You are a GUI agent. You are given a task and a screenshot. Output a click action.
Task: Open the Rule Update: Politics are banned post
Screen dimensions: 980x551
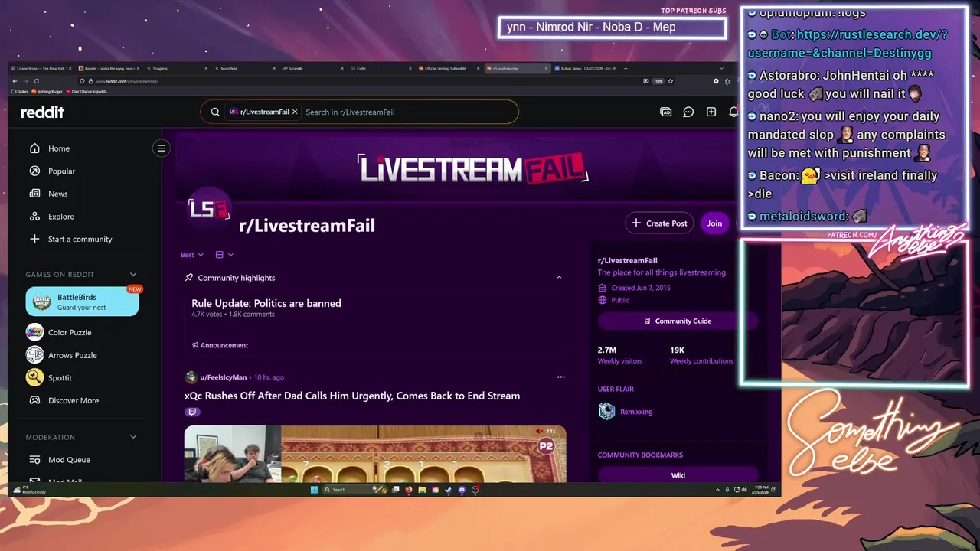tap(266, 303)
